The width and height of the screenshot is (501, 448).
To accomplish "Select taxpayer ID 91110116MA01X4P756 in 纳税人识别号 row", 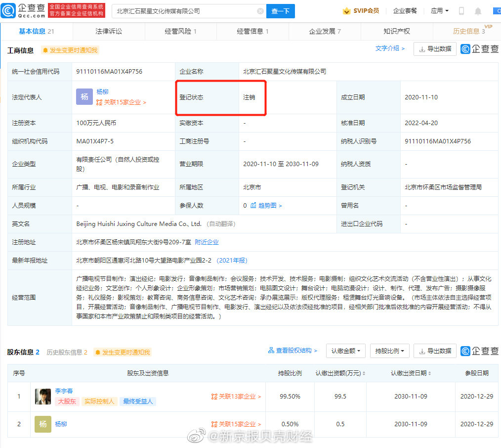I will [438, 141].
